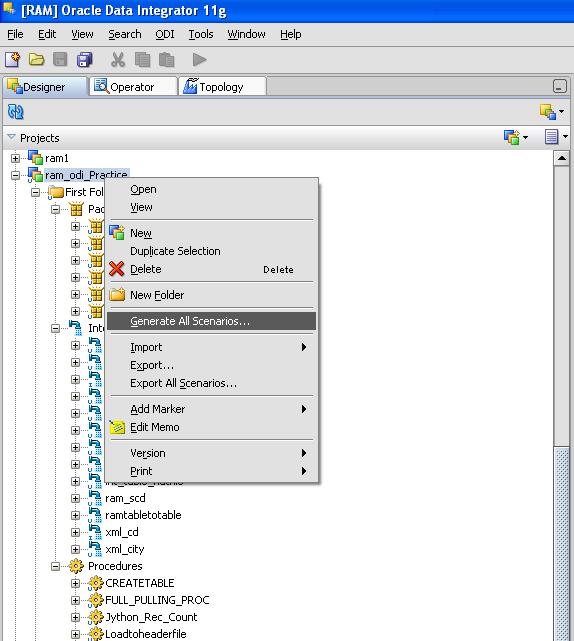Collapse the ram_odi_Practice project node
This screenshot has width=574, height=641.
click(x=16, y=175)
